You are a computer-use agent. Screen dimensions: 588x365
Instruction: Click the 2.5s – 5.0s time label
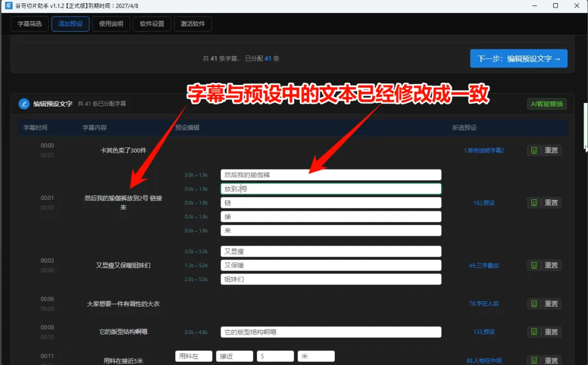point(196,279)
